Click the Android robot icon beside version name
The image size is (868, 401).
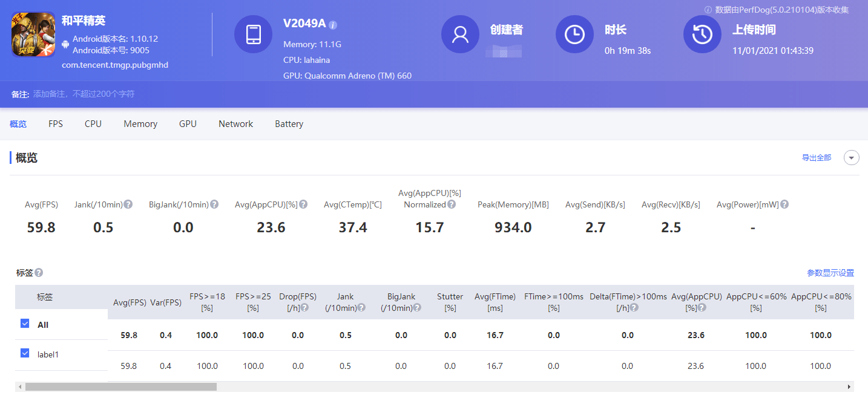point(65,44)
